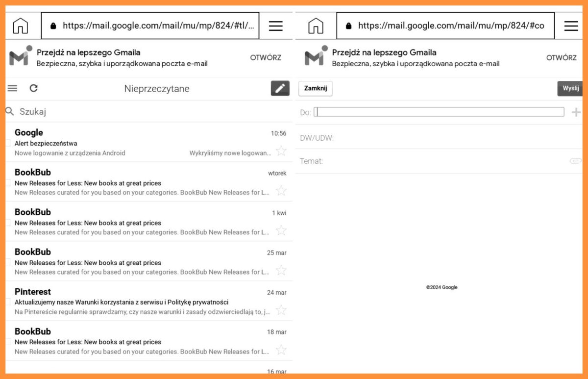The width and height of the screenshot is (588, 379).
Task: Open BookBub email dated 1 kwi
Action: coord(149,222)
